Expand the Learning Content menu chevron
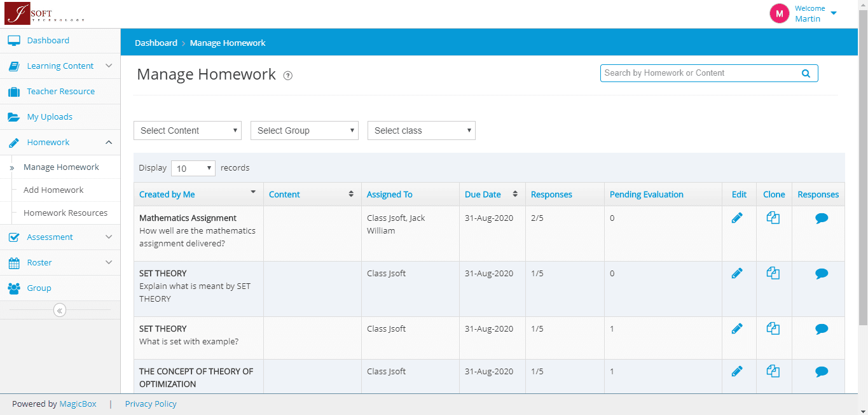The image size is (868, 415). [109, 66]
